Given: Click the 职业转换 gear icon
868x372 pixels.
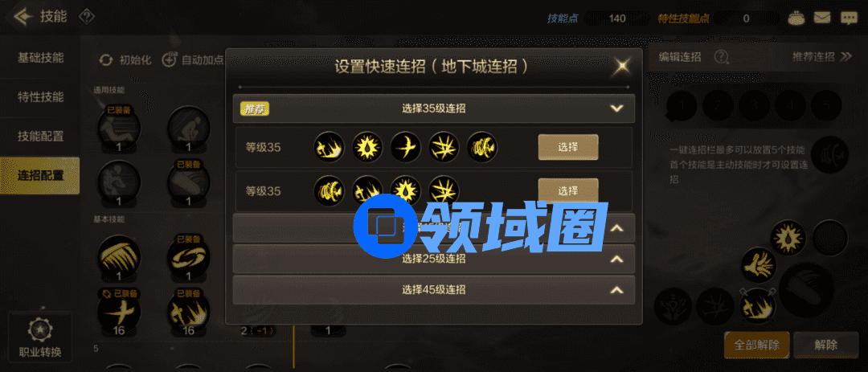Looking at the screenshot, I should 40,330.
